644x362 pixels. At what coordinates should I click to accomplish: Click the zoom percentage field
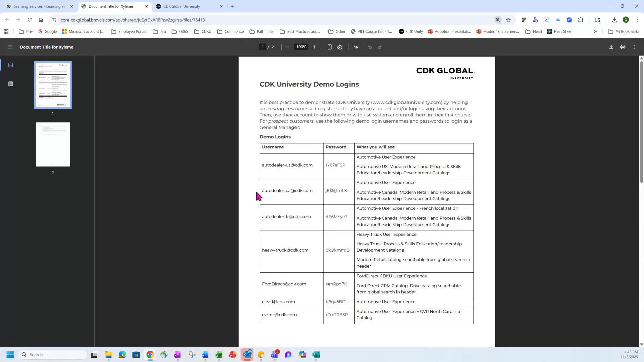coord(301,47)
